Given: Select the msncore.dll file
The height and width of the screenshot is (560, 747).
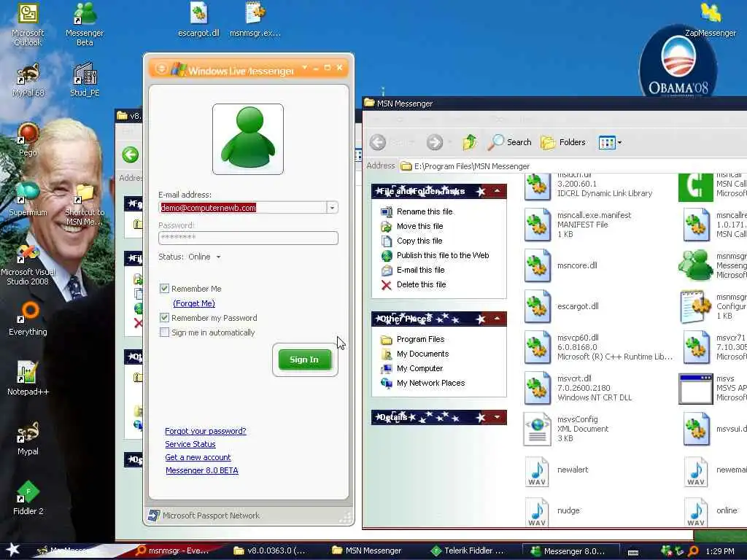Looking at the screenshot, I should 561,265.
